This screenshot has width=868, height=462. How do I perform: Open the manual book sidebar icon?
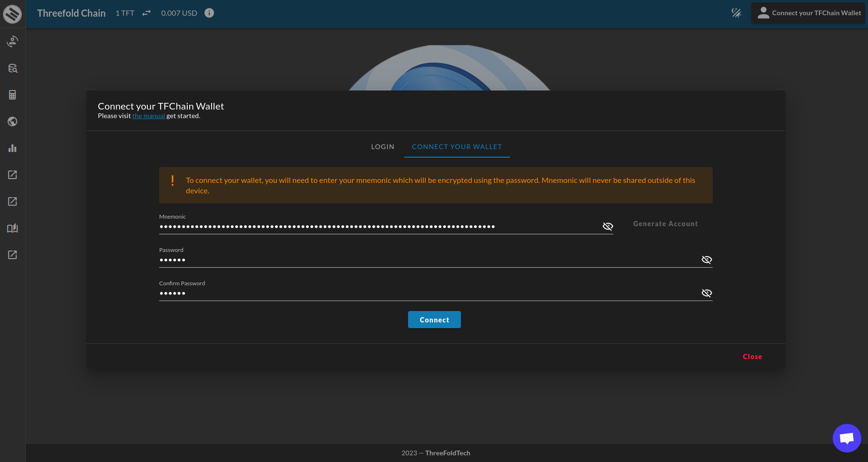(x=12, y=228)
